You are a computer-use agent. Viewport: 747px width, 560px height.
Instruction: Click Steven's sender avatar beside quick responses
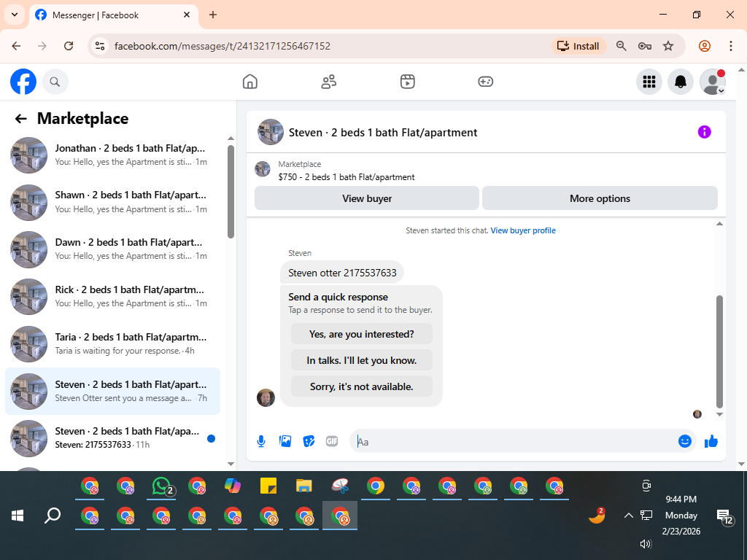(266, 397)
